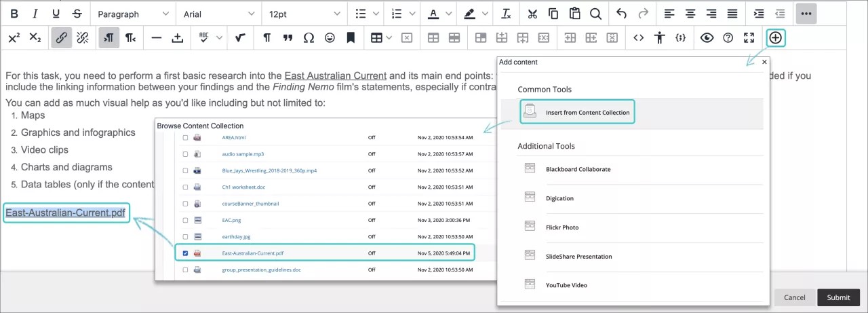Expand the Arial font family dropdown
The height and width of the screenshot is (313, 868).
218,14
